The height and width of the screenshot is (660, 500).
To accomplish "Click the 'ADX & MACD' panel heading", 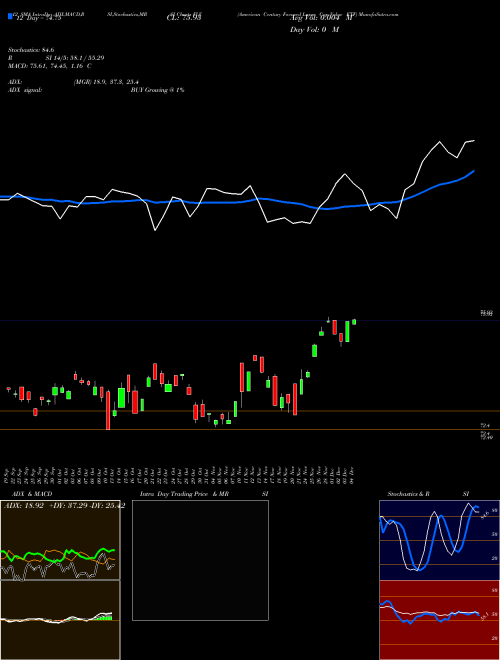I will [32, 494].
